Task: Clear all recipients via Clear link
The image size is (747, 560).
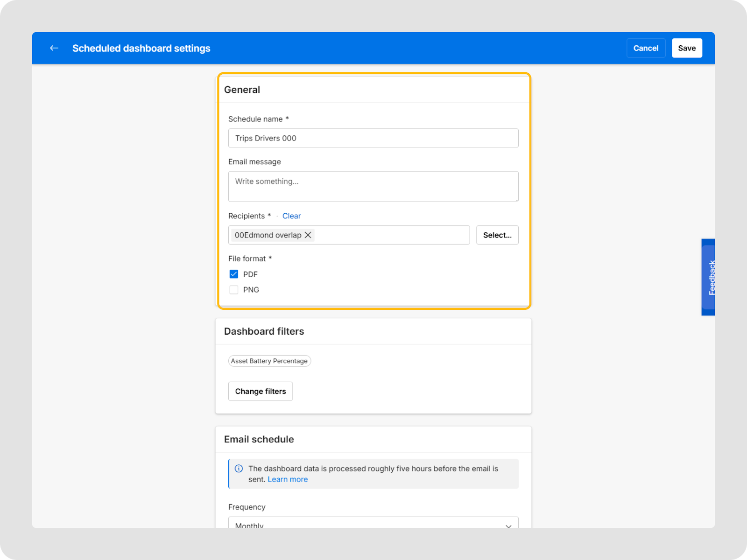Action: 291,216
